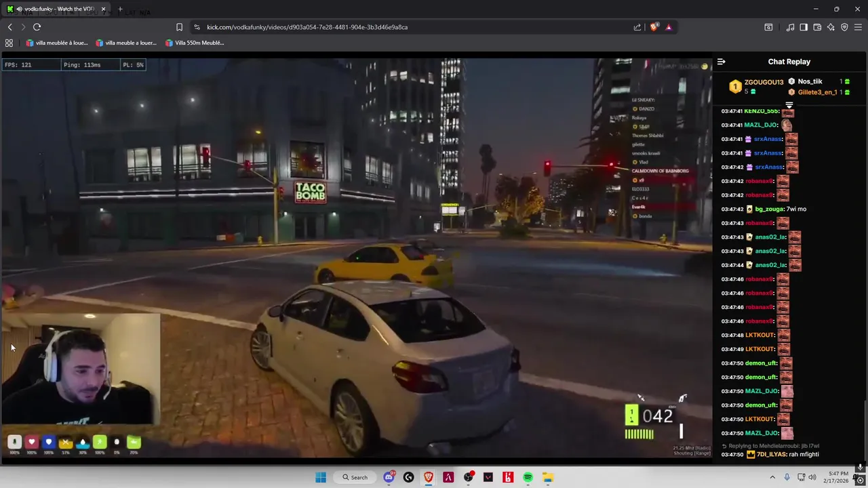Collapse gift leaderboard with down-arrow handle

pos(789,105)
